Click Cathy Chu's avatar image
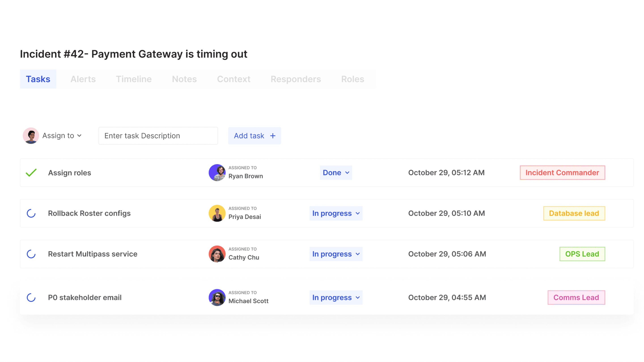This screenshot has height=362, width=644. click(217, 254)
